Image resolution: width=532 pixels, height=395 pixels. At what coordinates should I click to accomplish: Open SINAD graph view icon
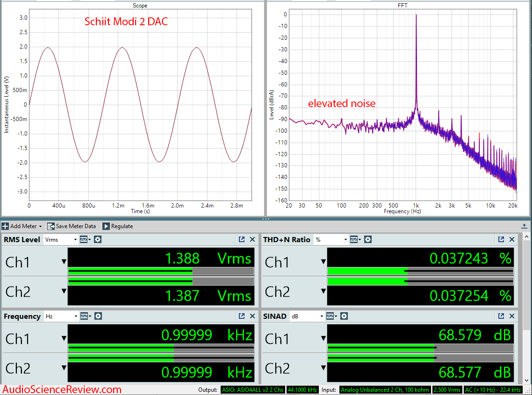pyautogui.click(x=331, y=316)
